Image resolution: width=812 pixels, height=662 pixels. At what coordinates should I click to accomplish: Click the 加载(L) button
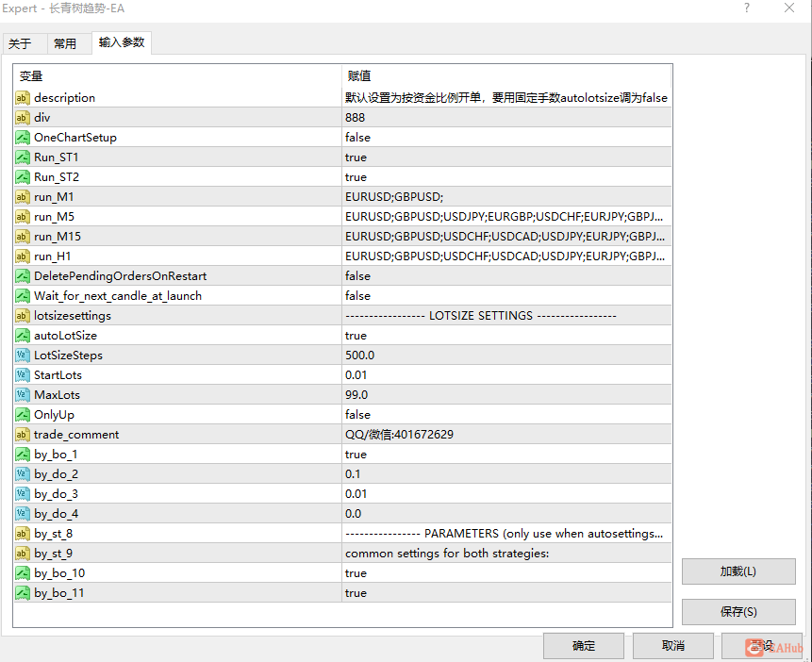[x=738, y=571]
